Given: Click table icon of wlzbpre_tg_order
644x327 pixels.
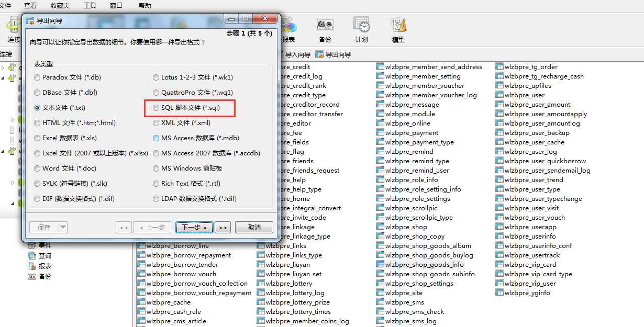Looking at the screenshot, I should [x=499, y=66].
